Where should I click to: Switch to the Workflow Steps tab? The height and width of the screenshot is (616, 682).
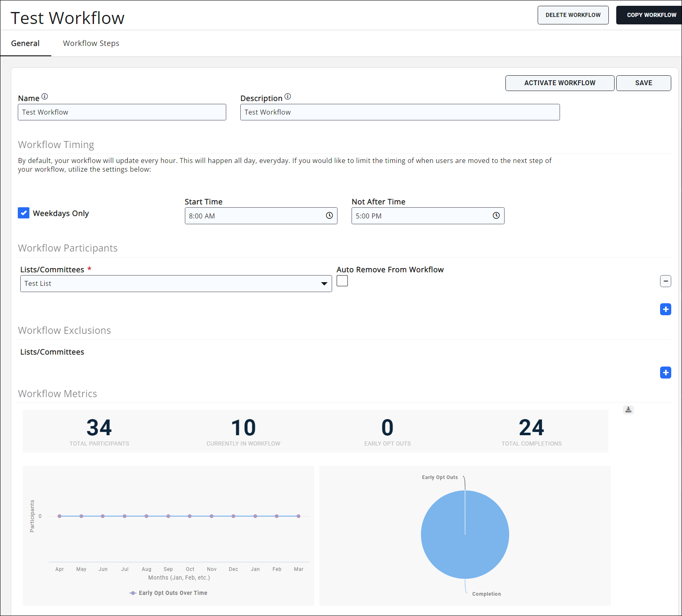click(x=91, y=43)
